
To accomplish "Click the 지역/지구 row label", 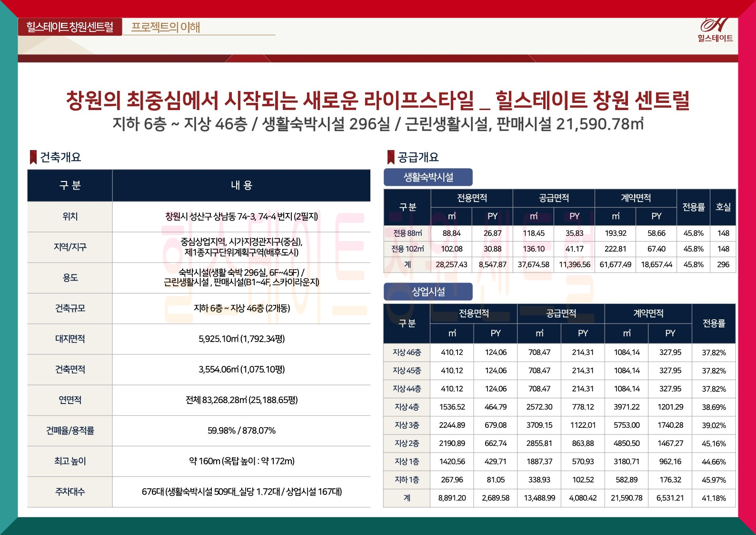I will pyautogui.click(x=70, y=247).
